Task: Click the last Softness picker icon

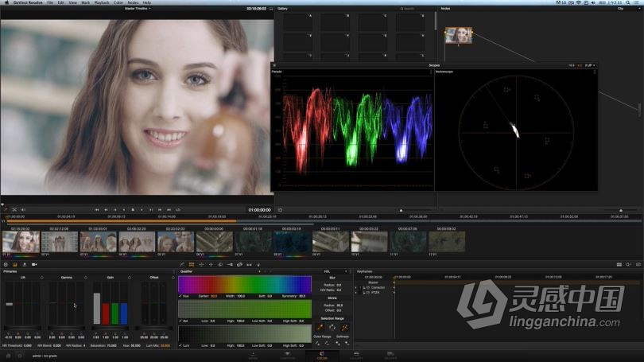Action: [x=347, y=343]
